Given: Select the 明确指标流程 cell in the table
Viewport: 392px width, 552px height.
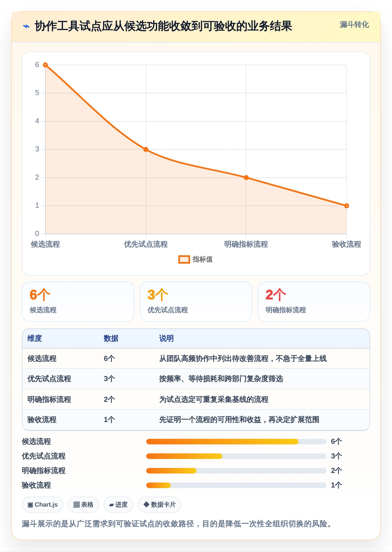Looking at the screenshot, I should 49,400.
